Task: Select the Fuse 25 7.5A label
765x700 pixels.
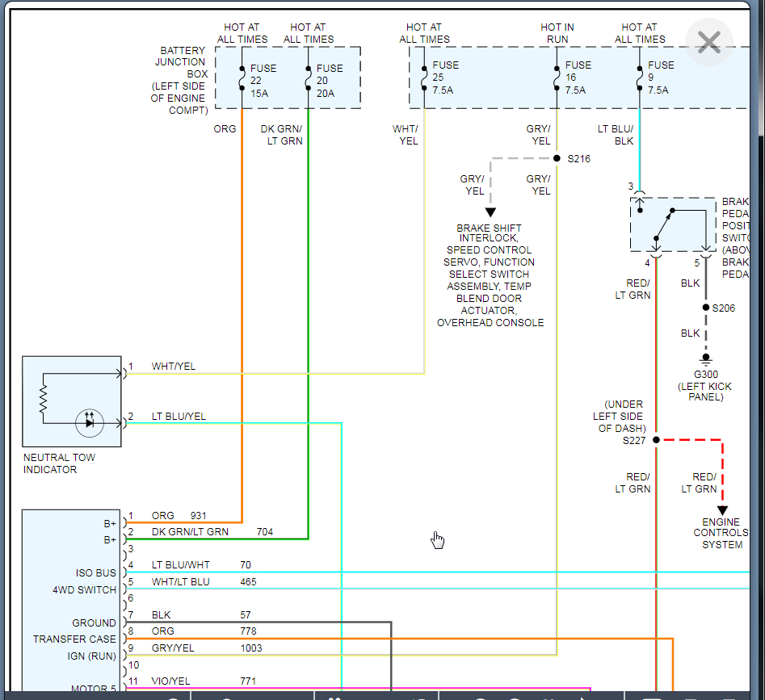Action: [x=444, y=78]
